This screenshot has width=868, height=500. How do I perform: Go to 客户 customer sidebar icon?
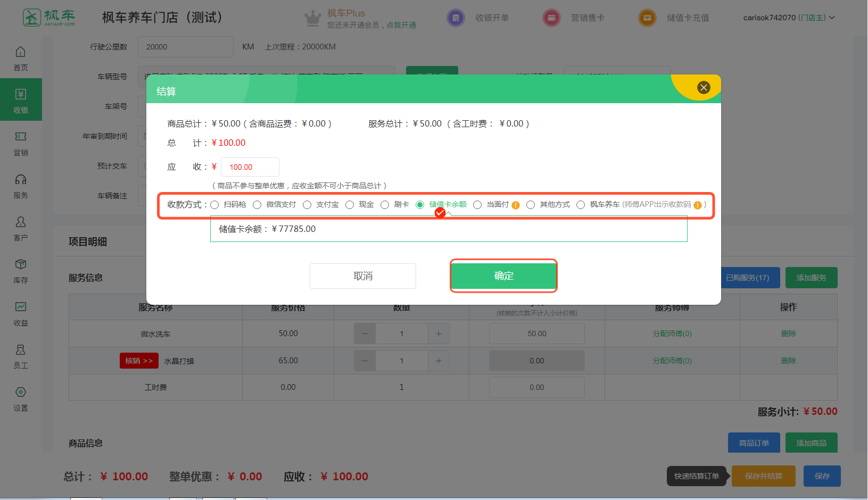[x=20, y=222]
